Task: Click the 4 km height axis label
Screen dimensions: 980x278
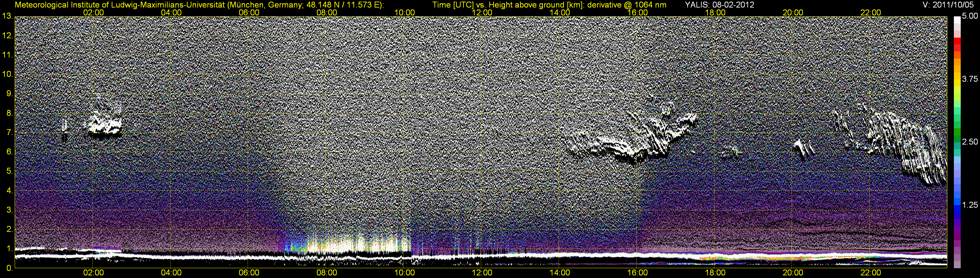Action: click(x=9, y=191)
